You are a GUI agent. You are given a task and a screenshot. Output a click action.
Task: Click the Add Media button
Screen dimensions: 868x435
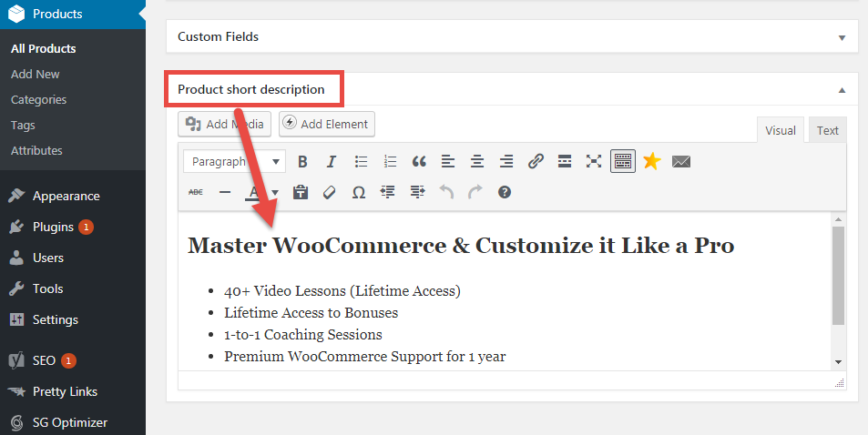(x=224, y=124)
